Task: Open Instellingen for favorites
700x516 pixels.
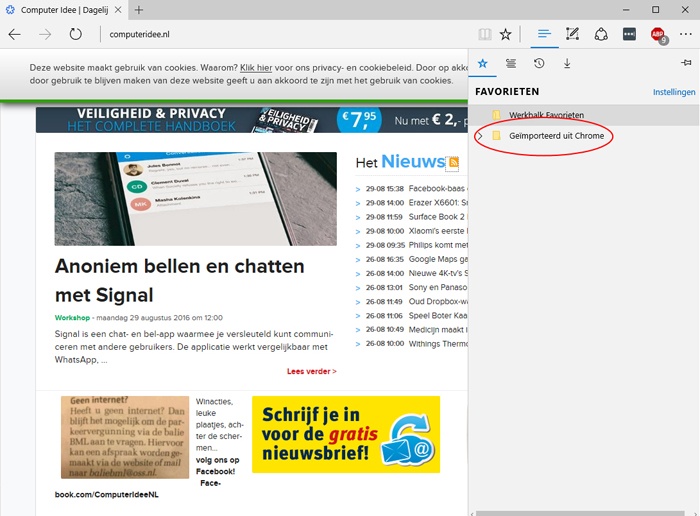Action: [x=674, y=92]
